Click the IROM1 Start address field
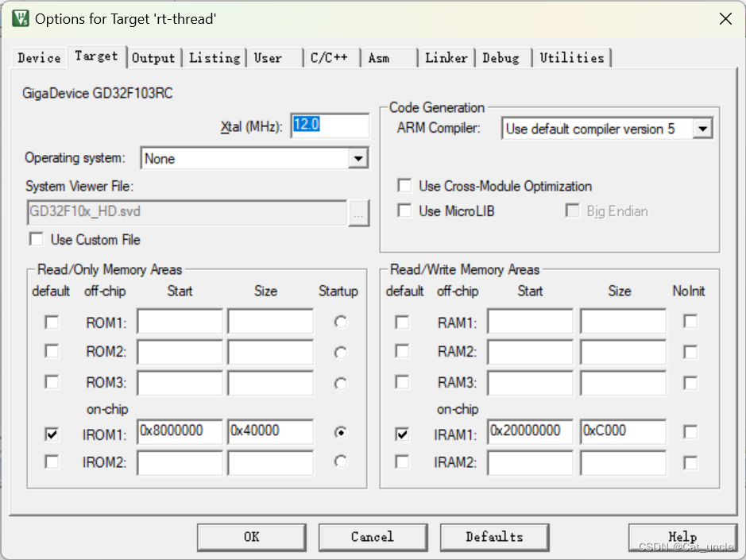 click(180, 431)
